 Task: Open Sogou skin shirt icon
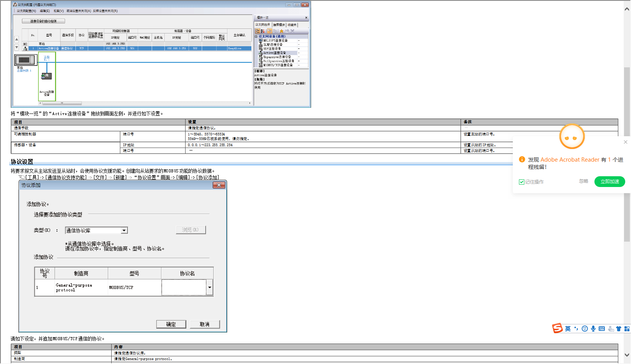(619, 329)
